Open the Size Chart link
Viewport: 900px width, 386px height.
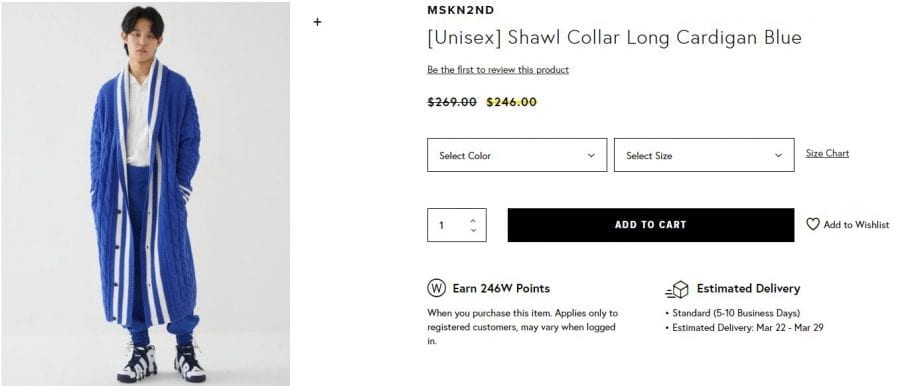827,153
